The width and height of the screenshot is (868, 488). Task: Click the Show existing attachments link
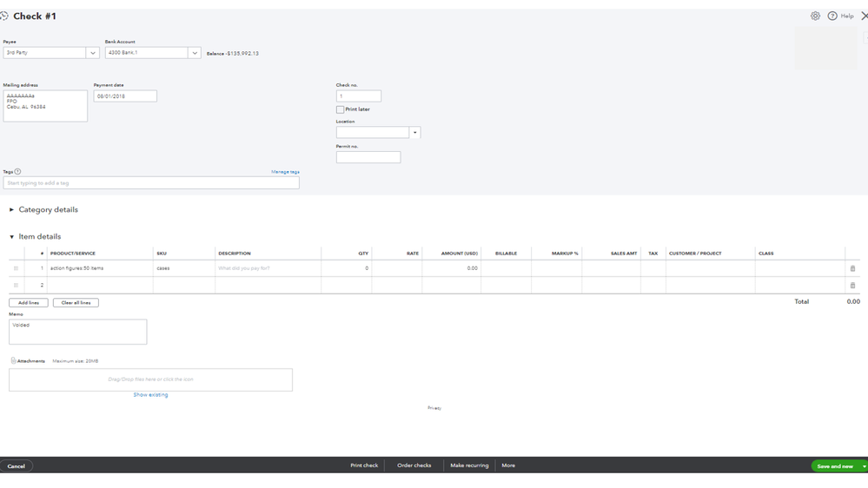click(150, 394)
